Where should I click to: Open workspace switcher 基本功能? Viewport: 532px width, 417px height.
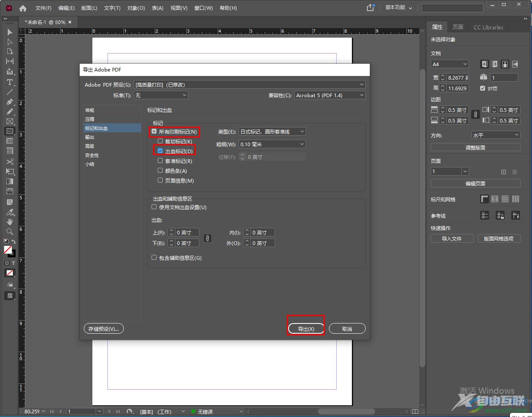(x=398, y=8)
